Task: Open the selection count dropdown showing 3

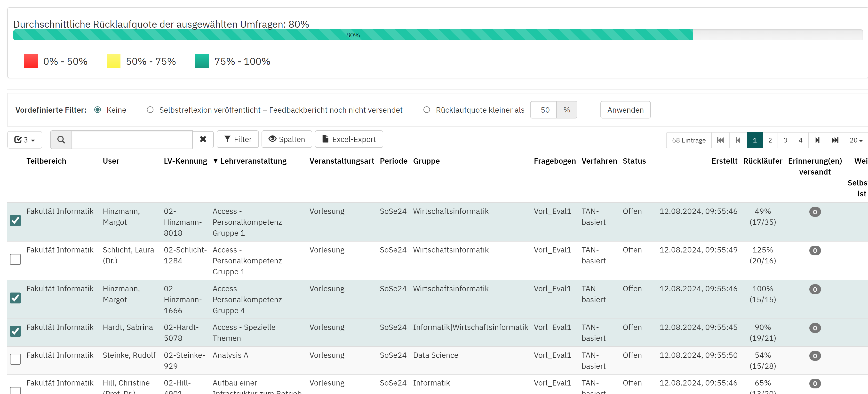Action: 25,140
